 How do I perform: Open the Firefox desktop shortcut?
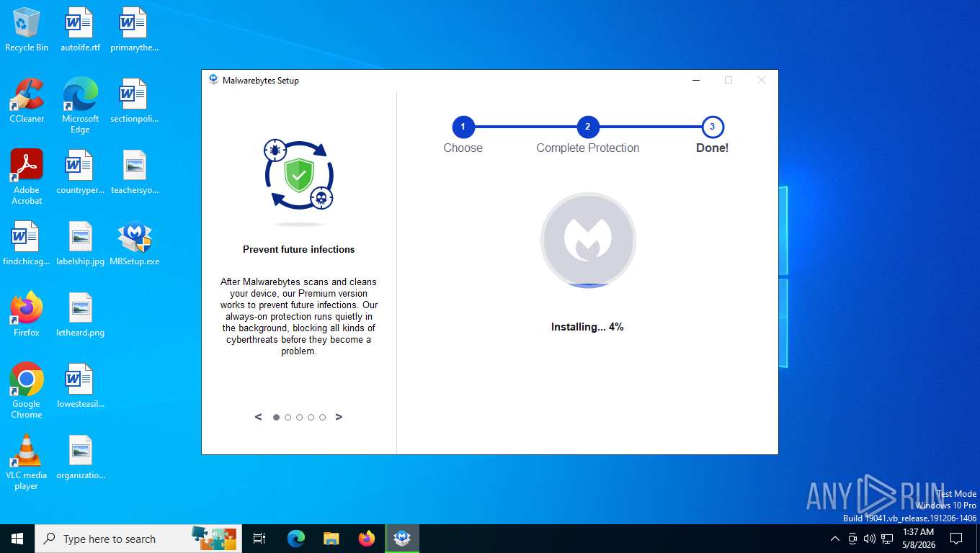tap(27, 315)
